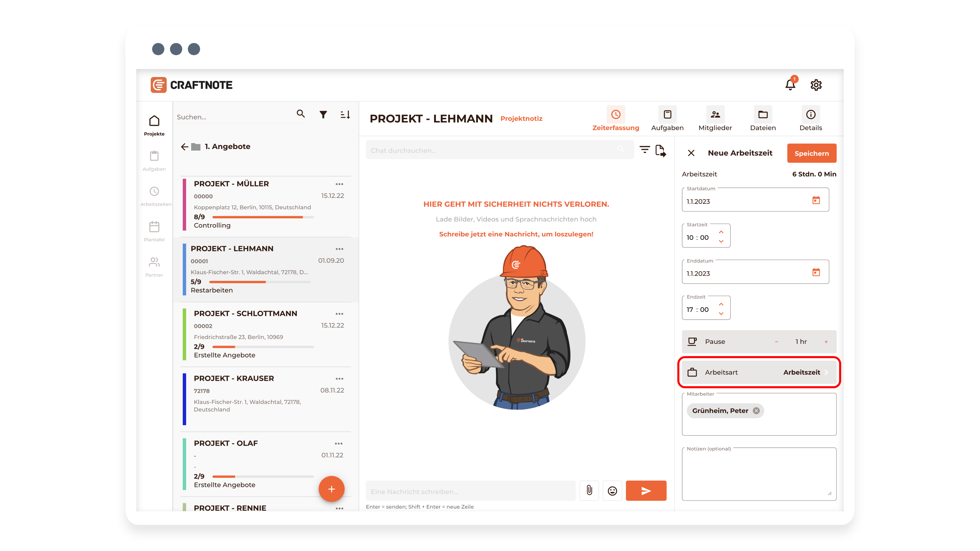Open the settings gear

coord(816,85)
